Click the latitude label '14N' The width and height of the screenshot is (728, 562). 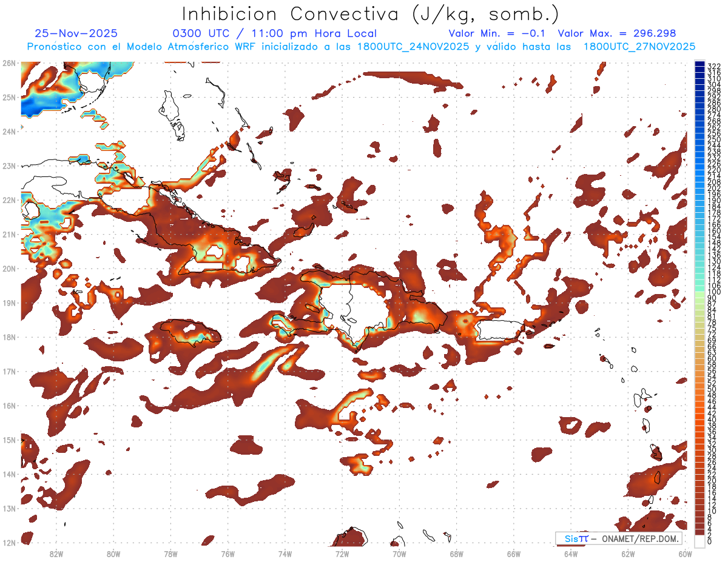(8, 474)
